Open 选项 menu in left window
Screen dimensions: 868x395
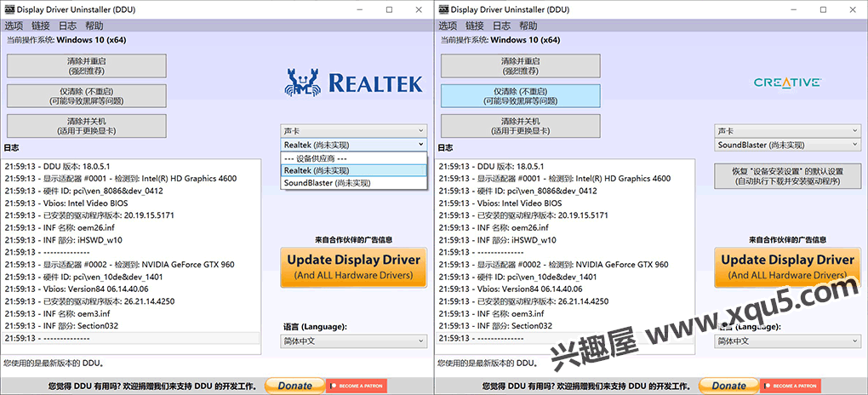pyautogui.click(x=14, y=26)
